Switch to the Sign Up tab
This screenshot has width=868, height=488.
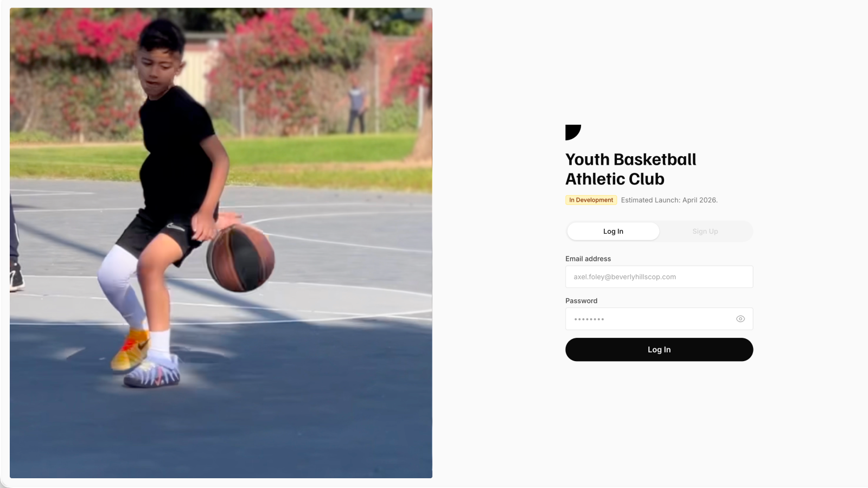[705, 231]
